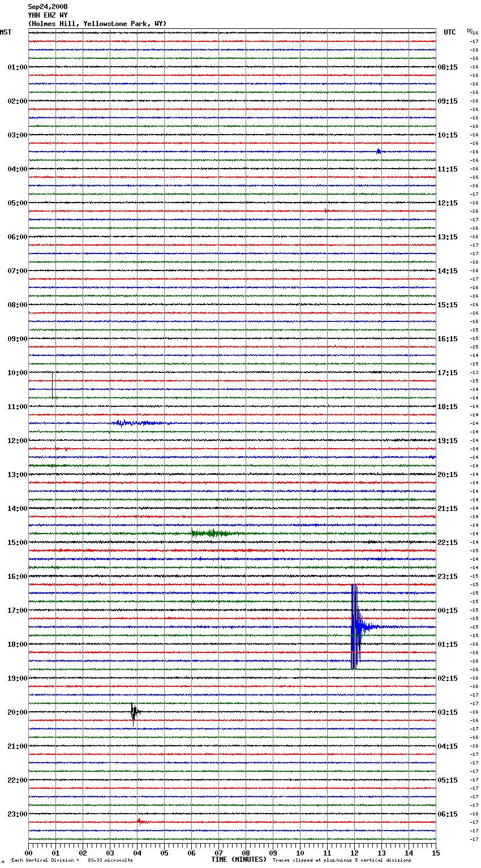Image resolution: width=481 pixels, height=868 pixels.
Task: Click the black seismic event on the 20:00 trace
Action: [x=134, y=712]
